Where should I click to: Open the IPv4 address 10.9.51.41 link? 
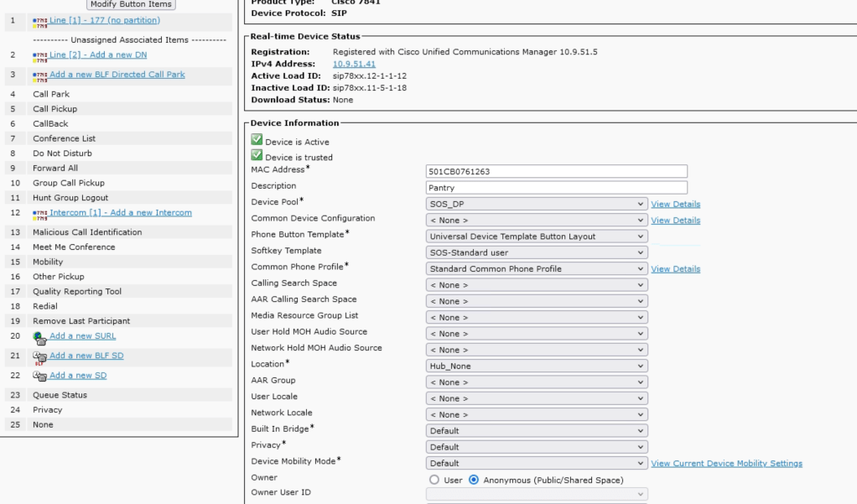click(x=354, y=64)
